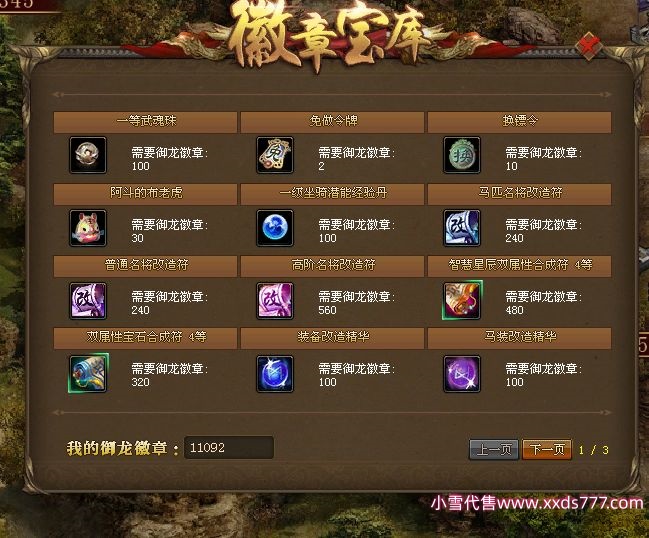649x538 pixels.
Task: Click the 我的御龙徽章 count field
Action: tap(228, 447)
